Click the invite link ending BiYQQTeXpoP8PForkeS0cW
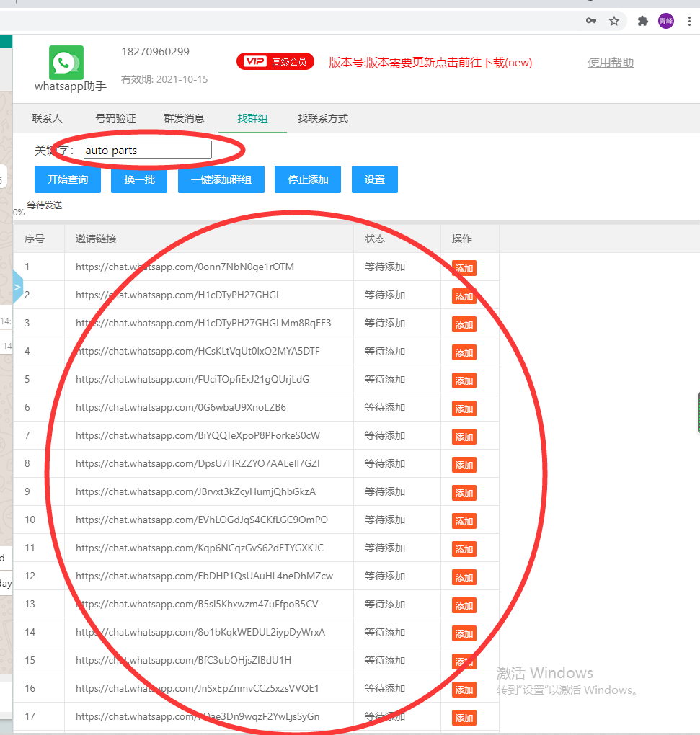 tap(198, 435)
